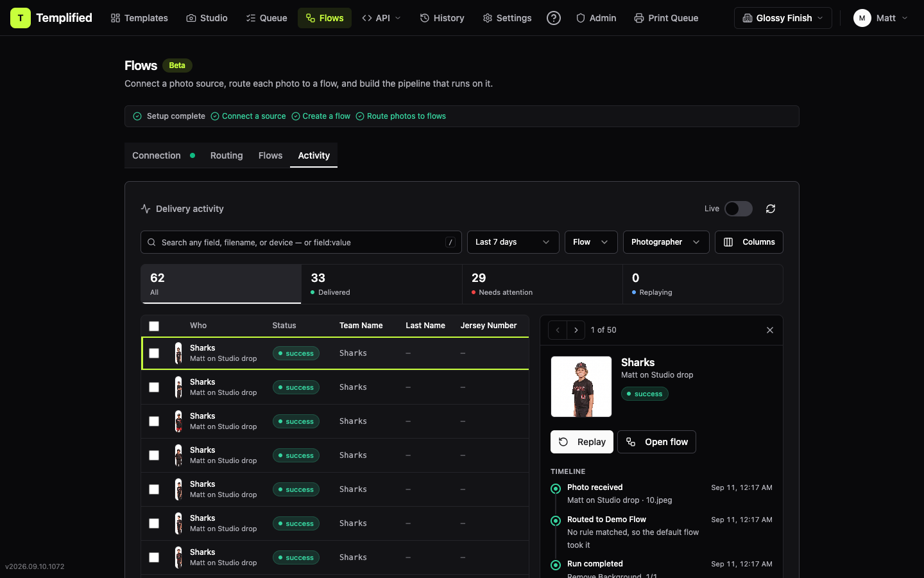Image resolution: width=924 pixels, height=578 pixels.
Task: Open Settings in the top navigation
Action: pyautogui.click(x=507, y=18)
